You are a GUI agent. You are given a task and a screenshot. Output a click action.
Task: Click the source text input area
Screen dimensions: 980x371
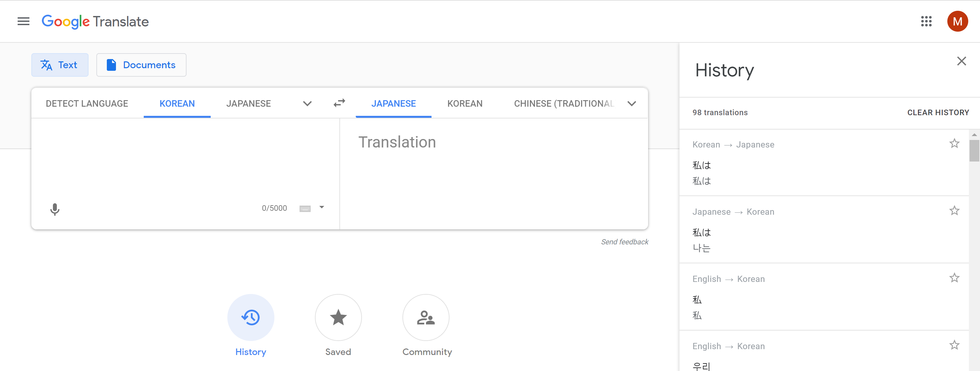pos(185,158)
